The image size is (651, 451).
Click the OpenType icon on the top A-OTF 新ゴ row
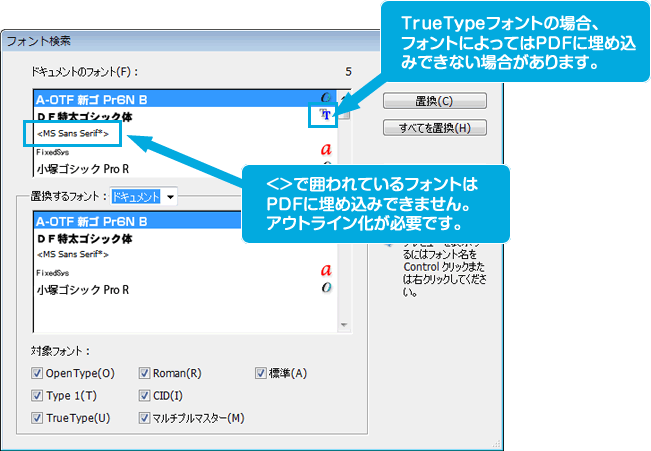click(325, 99)
